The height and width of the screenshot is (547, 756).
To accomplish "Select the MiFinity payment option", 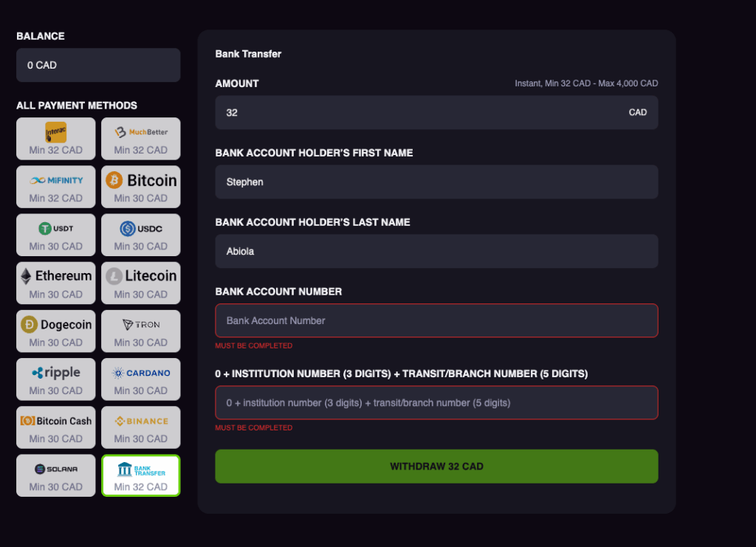I will point(56,187).
